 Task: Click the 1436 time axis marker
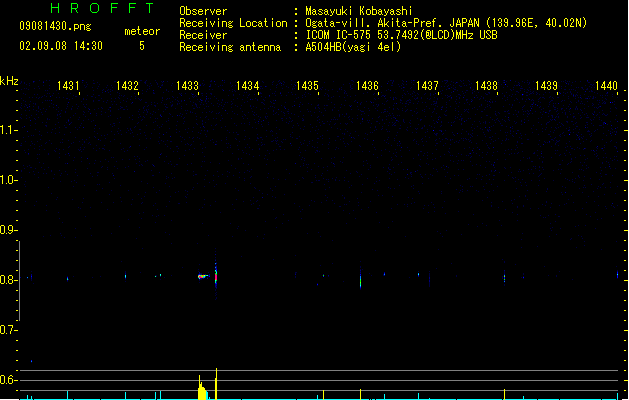tap(367, 85)
